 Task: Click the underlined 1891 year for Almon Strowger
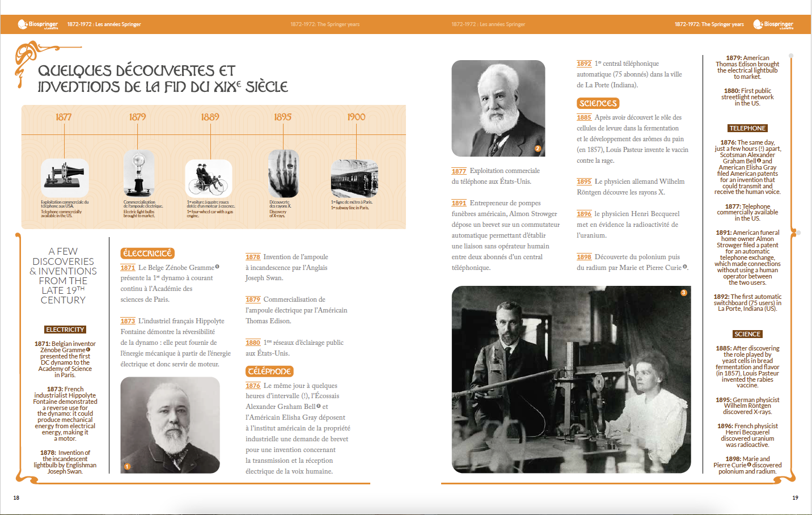pos(459,203)
